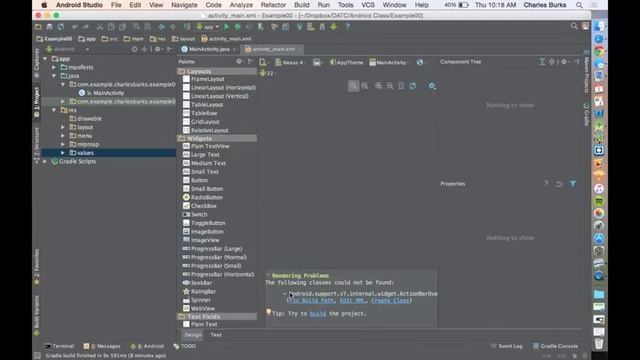Open the AppTheme dropdown
This screenshot has height=360, width=640.
click(x=347, y=62)
